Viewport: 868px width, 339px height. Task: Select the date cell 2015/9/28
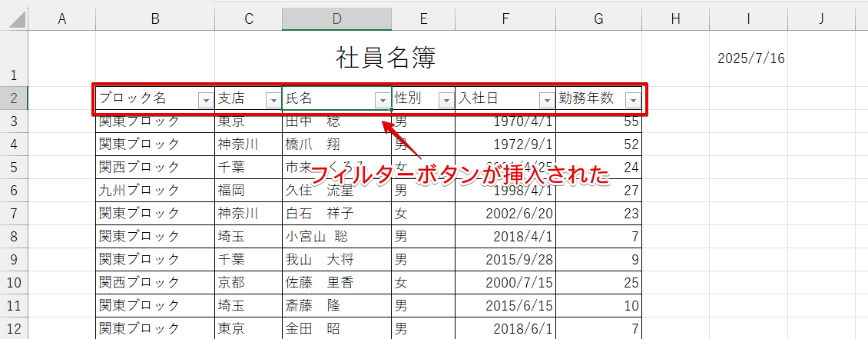point(505,259)
